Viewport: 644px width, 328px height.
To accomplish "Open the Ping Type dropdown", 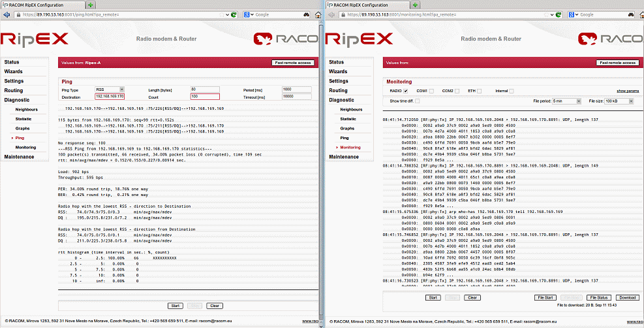I will point(110,90).
